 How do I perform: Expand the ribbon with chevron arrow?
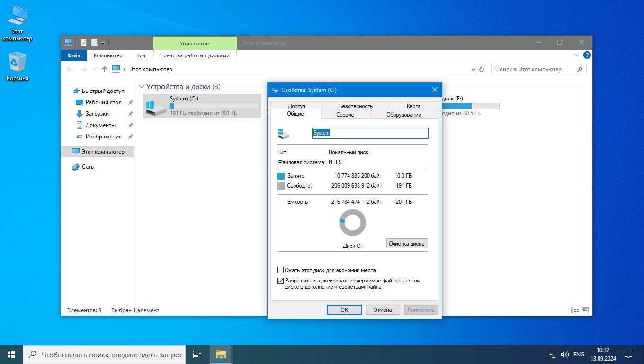point(577,55)
